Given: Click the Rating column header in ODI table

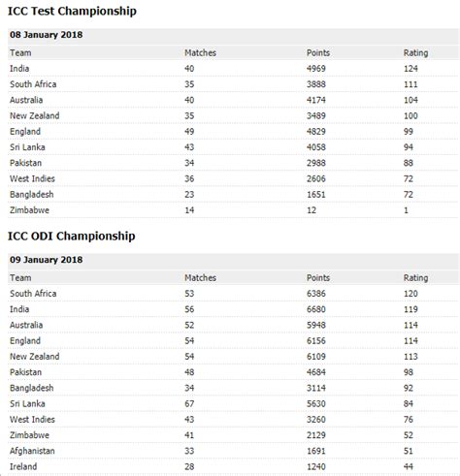Looking at the screenshot, I should tap(415, 278).
